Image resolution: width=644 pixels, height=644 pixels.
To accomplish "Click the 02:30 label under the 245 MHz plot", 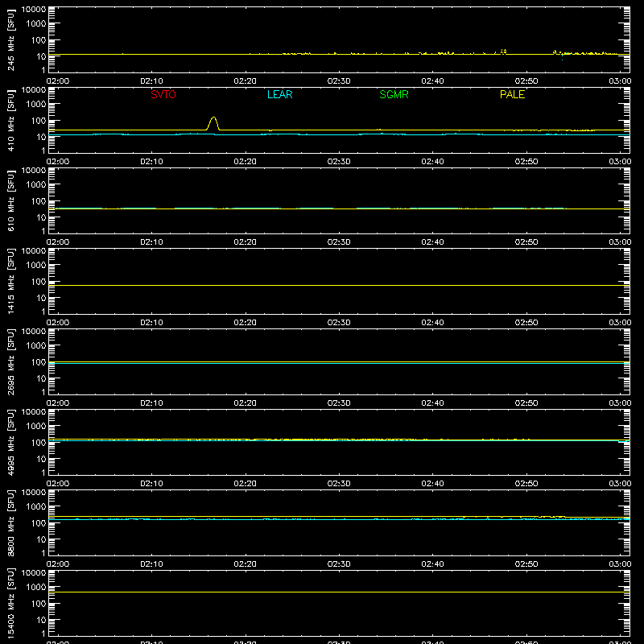I will pyautogui.click(x=339, y=81).
